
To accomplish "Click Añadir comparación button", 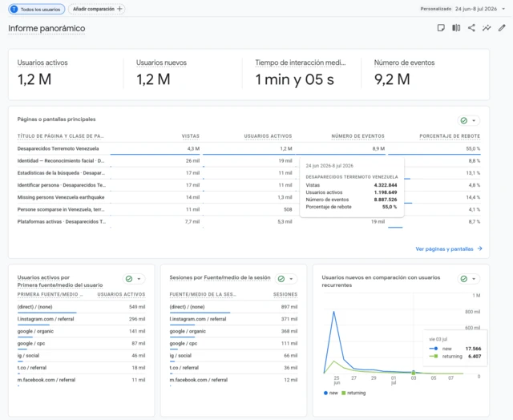I will click(96, 9).
